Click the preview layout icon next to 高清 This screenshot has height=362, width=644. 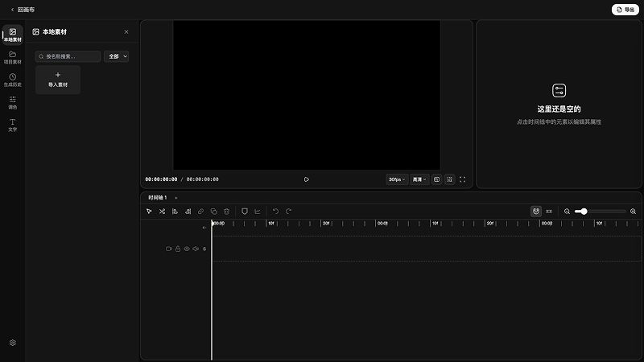point(436,179)
